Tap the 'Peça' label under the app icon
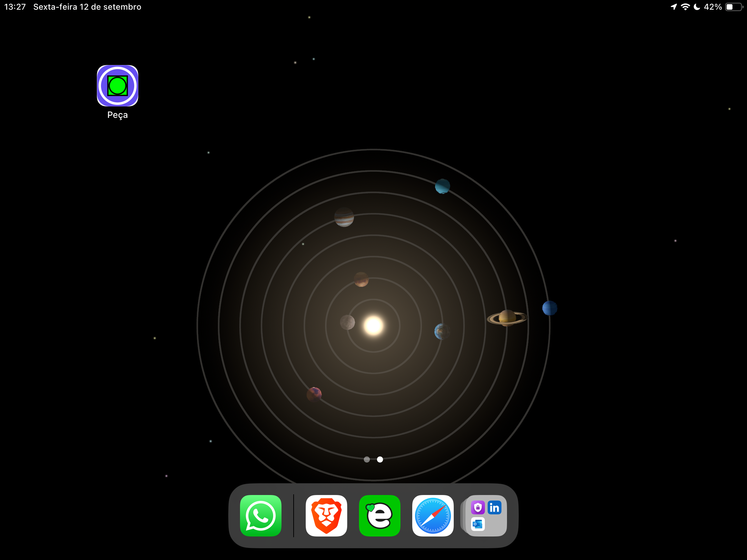The width and height of the screenshot is (747, 560). 118,115
